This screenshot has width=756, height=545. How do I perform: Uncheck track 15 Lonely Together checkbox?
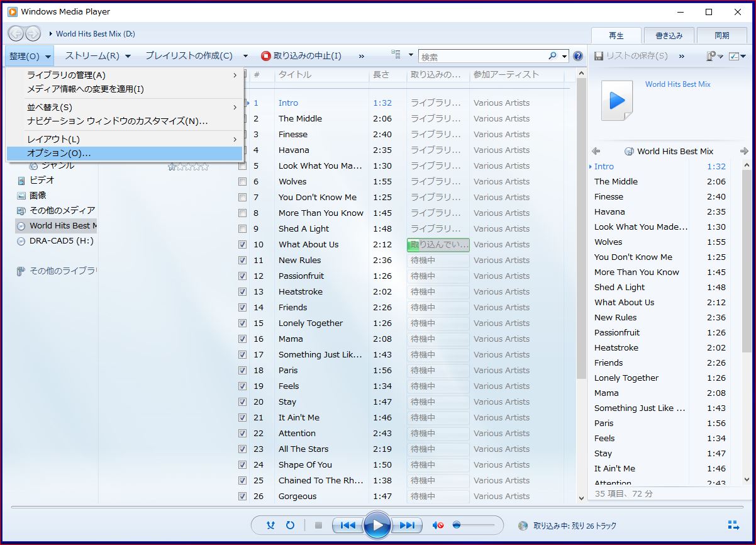click(243, 323)
